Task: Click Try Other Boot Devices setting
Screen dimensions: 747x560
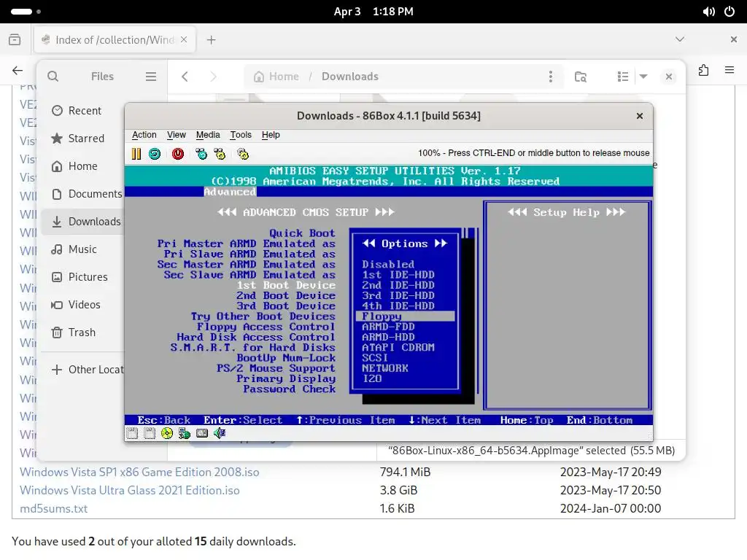Action: coord(263,316)
